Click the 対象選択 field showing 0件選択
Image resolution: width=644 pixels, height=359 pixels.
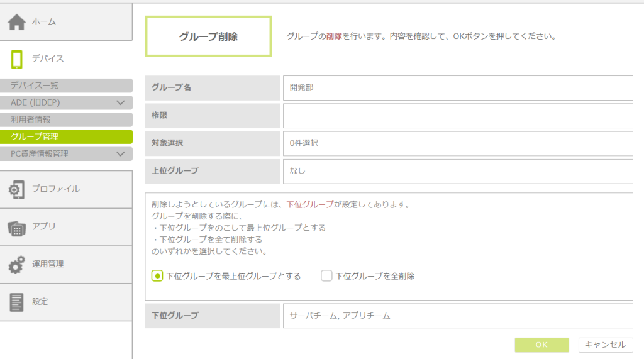[457, 143]
